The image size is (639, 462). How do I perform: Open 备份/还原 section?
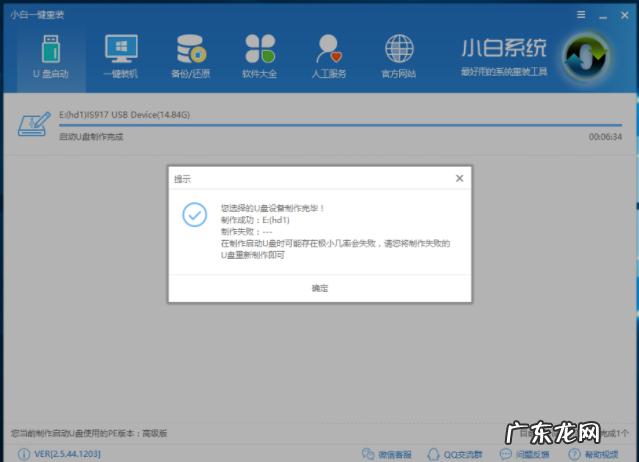pos(191,58)
